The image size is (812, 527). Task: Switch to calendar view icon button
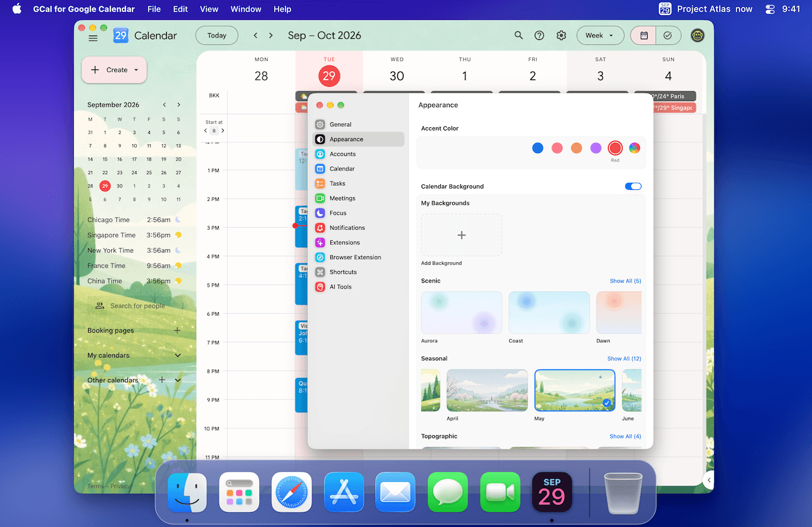click(x=643, y=36)
